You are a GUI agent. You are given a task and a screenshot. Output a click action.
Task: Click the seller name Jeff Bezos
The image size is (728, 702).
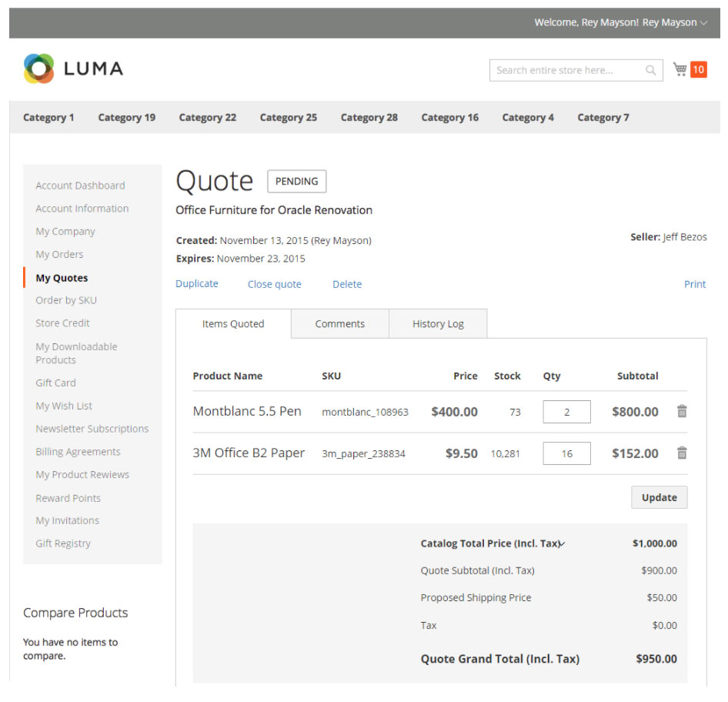(685, 237)
